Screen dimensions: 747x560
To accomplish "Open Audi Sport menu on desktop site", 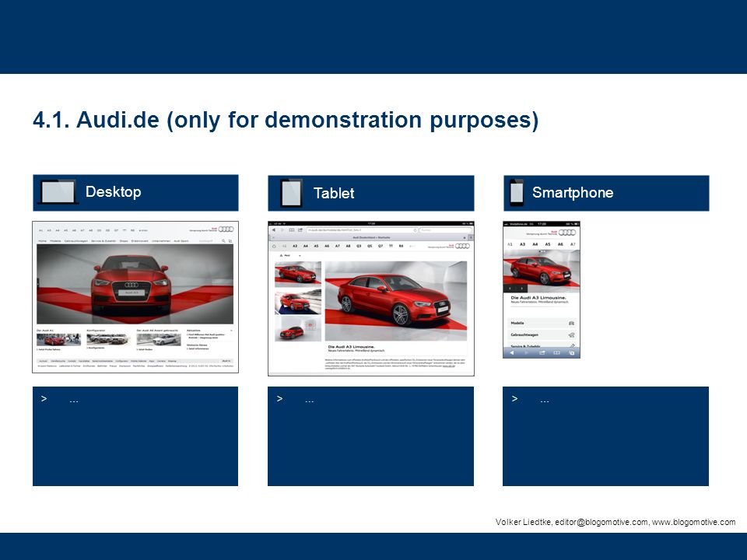I will coord(181,241).
